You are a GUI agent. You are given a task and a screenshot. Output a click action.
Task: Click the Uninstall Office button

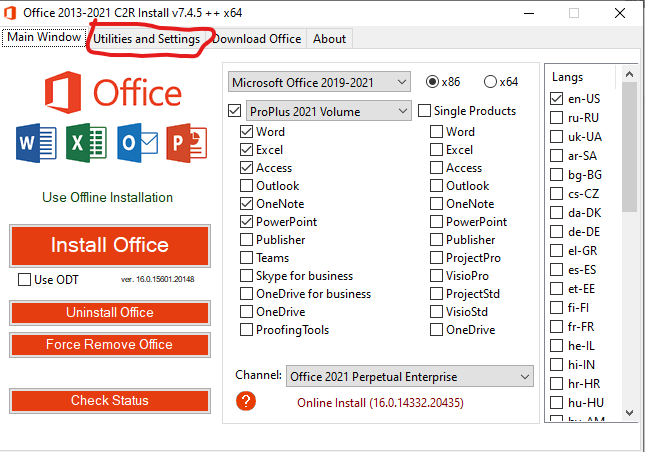(110, 313)
